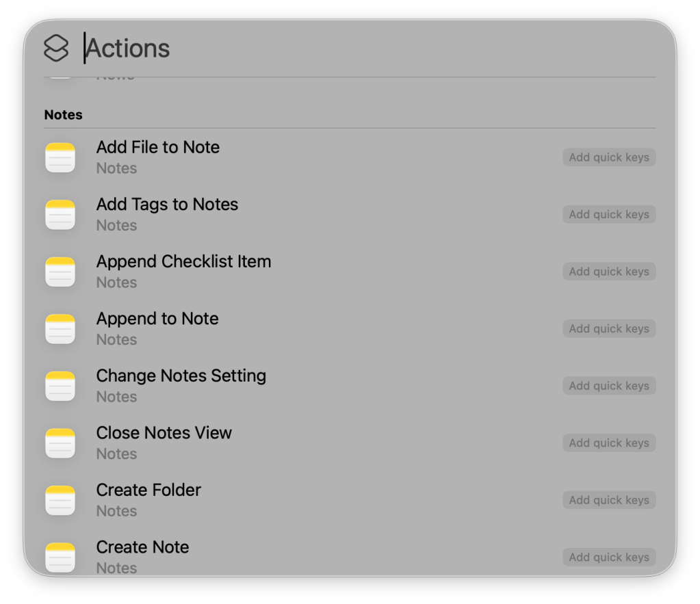Screen dimensions: 700x604
Task: Click the Notes icon beside Create Note
Action: click(60, 556)
